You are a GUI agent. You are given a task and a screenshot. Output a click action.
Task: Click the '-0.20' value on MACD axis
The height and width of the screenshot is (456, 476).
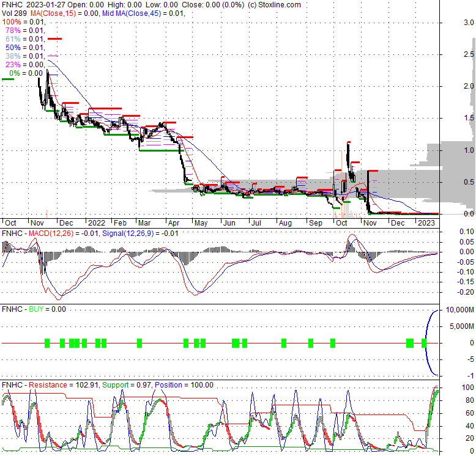click(466, 292)
